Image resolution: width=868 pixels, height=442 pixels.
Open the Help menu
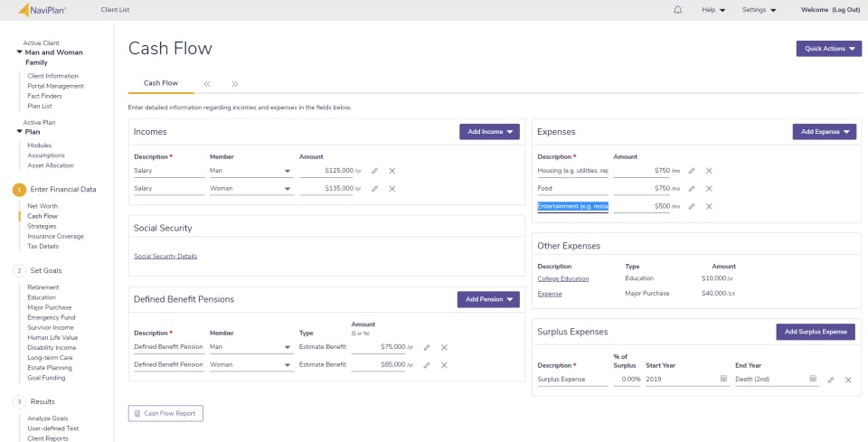point(712,10)
